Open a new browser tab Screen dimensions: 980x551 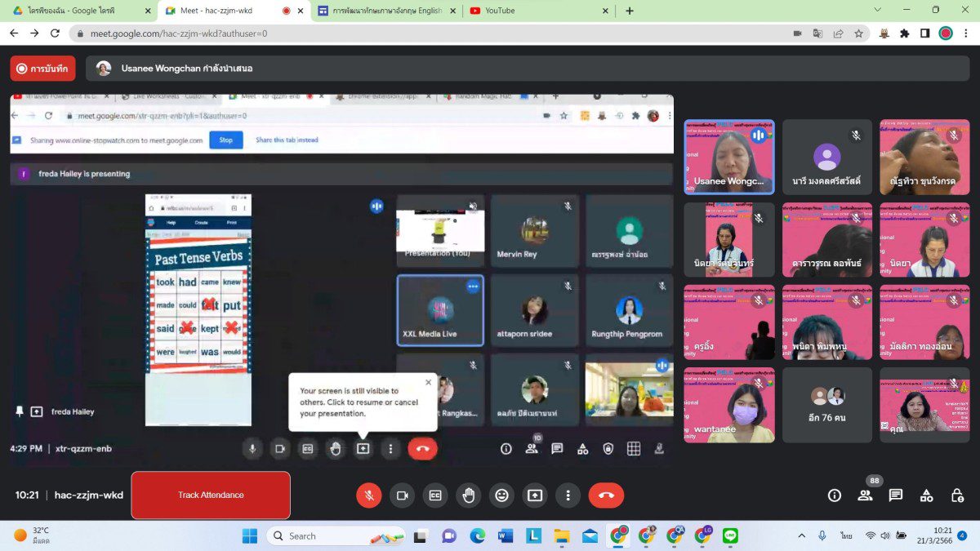(629, 11)
